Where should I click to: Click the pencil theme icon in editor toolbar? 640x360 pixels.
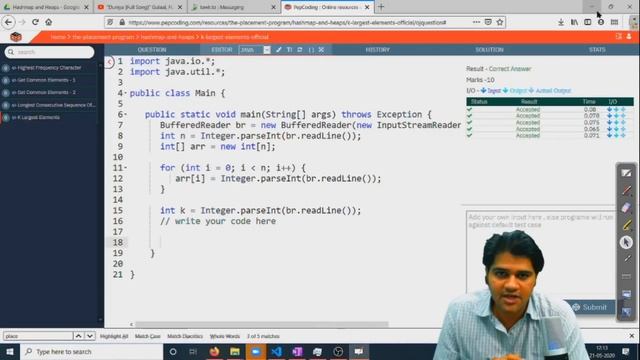tap(278, 50)
